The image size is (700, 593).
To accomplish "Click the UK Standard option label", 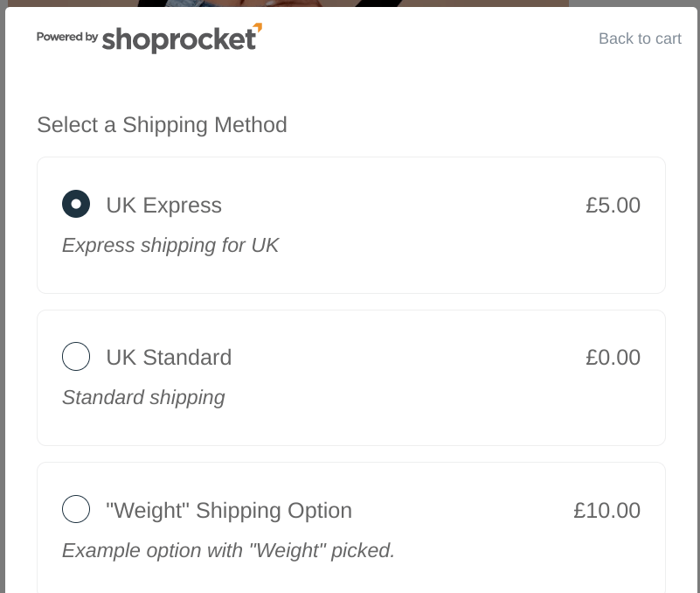I will point(169,358).
